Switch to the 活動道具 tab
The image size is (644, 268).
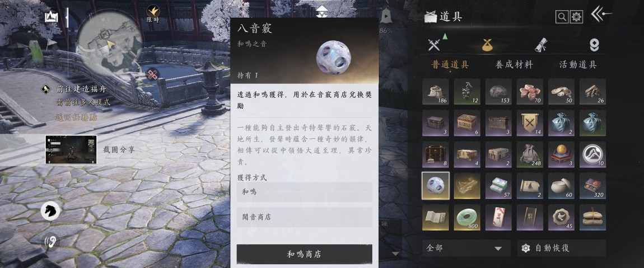coord(578,65)
